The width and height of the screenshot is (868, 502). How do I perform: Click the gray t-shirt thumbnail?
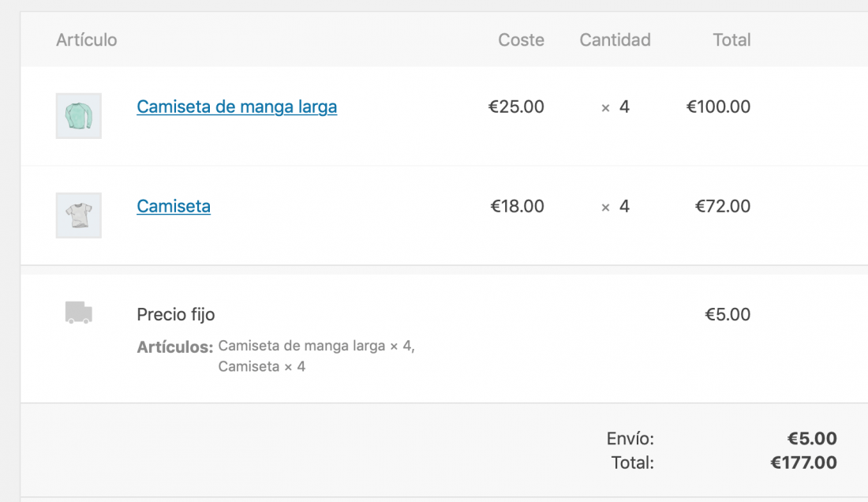tap(79, 215)
